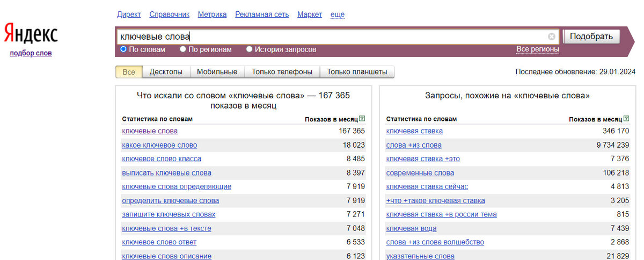Focus the search input with 'ключевые слова'

click(338, 37)
